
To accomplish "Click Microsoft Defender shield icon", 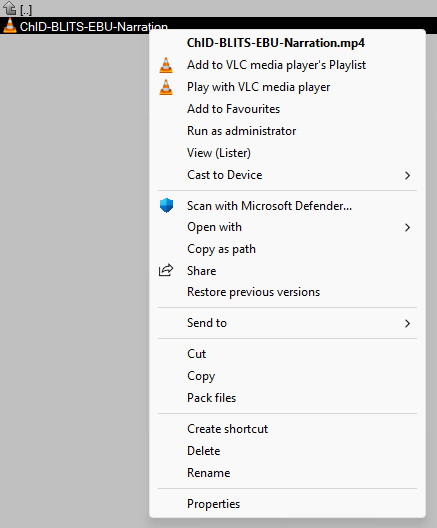I will tap(166, 205).
